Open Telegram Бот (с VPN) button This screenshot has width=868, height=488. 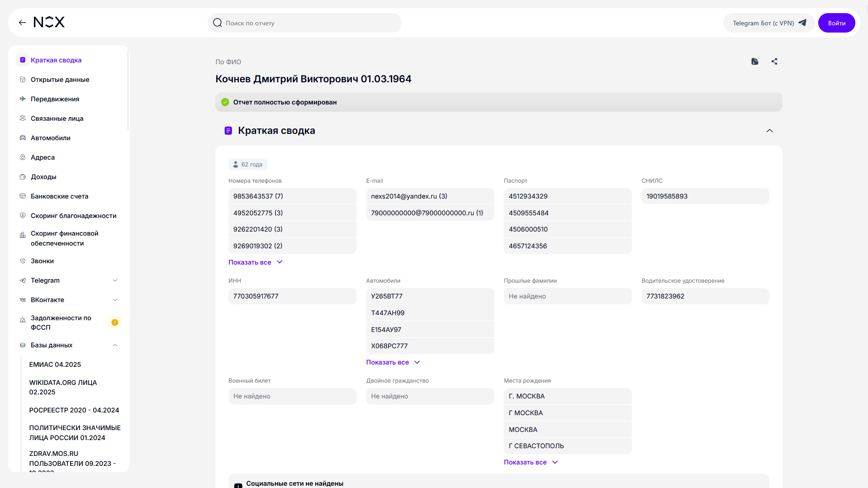pos(768,23)
